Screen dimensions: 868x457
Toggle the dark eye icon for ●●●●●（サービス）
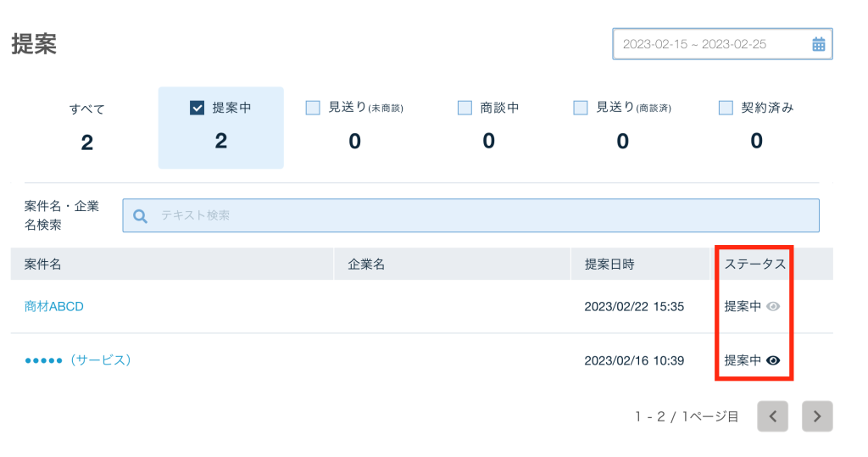click(772, 360)
